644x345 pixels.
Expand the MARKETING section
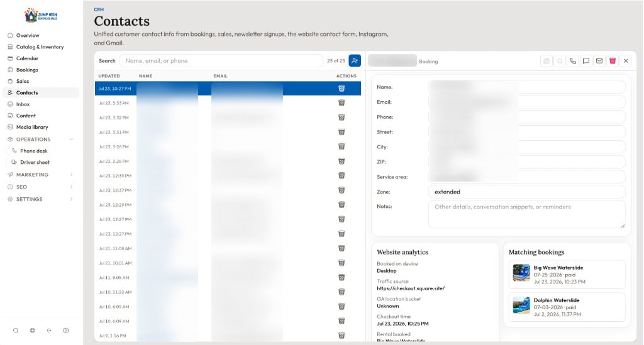41,175
